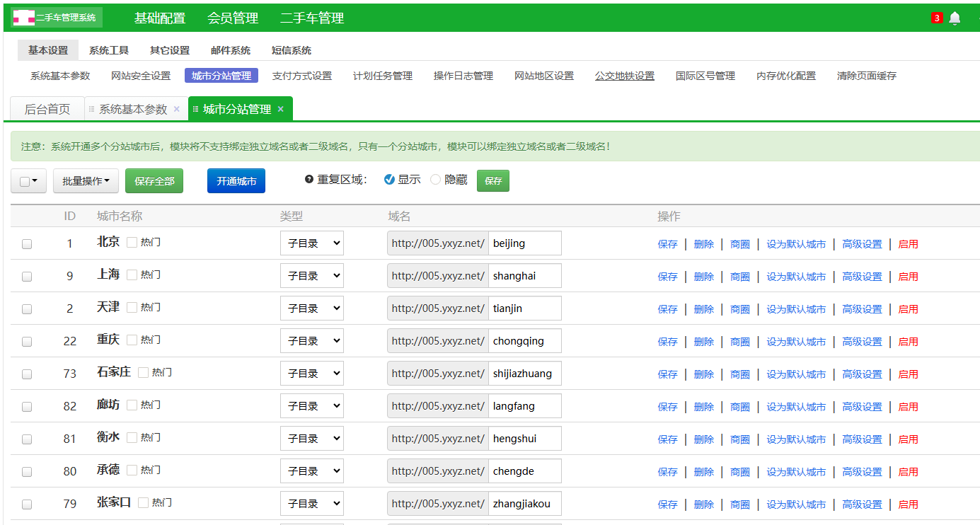Switch to the 系统工具 sub-menu

[x=109, y=50]
